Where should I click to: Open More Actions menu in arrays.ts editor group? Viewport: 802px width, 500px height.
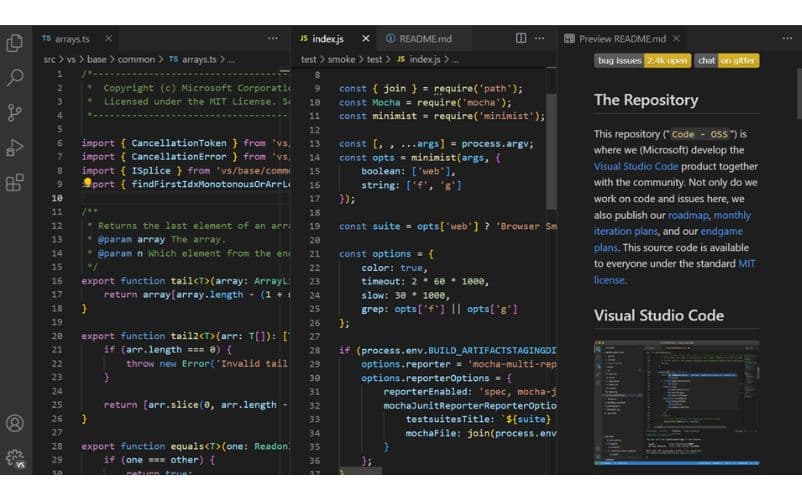point(272,38)
